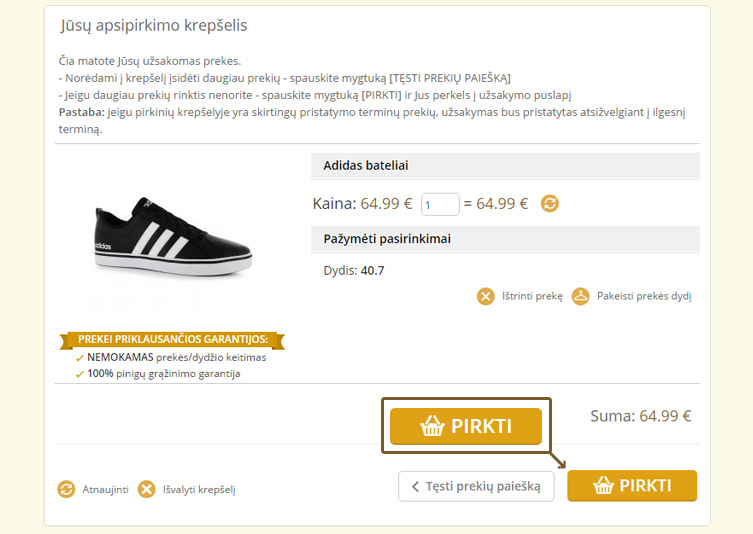Click the basket icon in the enlarged PIRKTI callout
The image size is (753, 534).
click(x=432, y=426)
